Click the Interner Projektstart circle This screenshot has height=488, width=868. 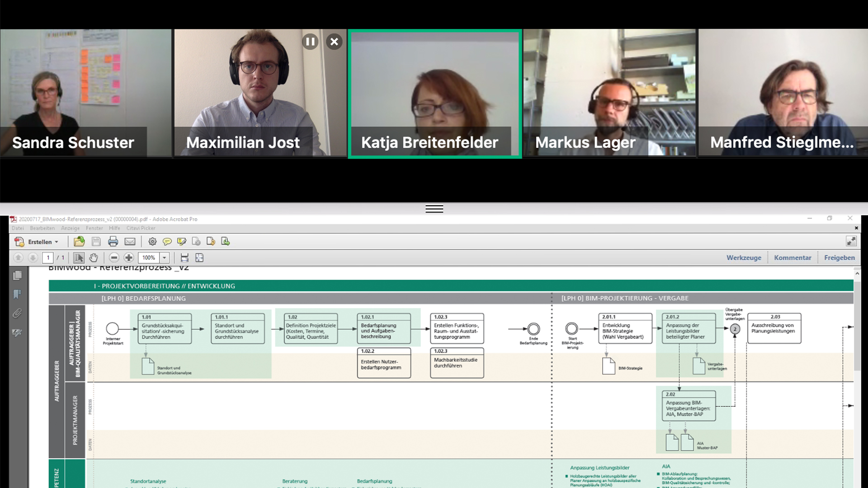point(113,328)
